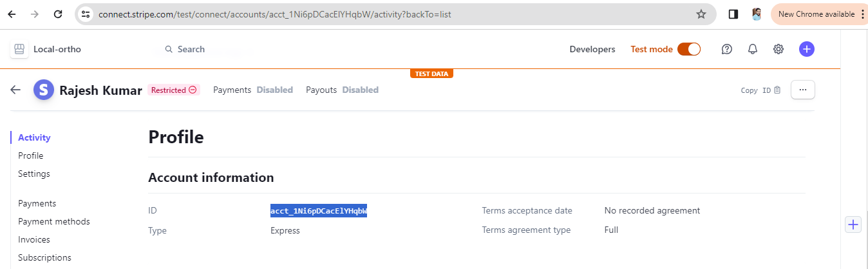The height and width of the screenshot is (269, 868).
Task: Toggle Test mode switch off
Action: click(688, 49)
